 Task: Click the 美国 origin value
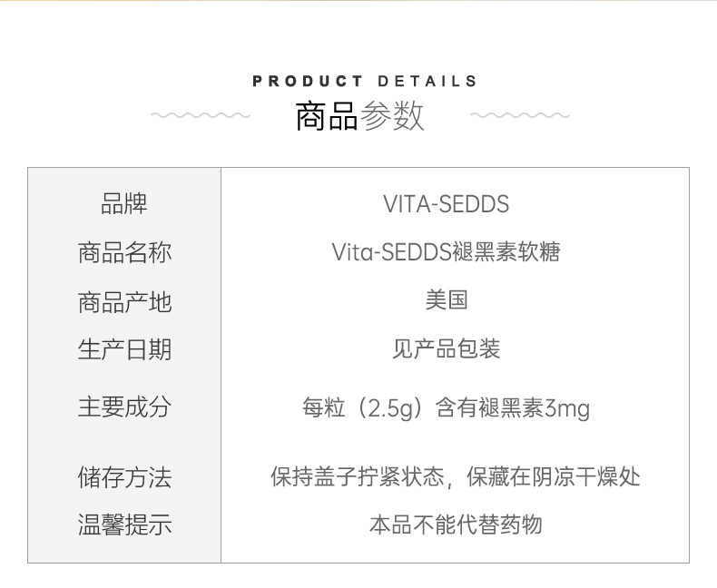[446, 300]
